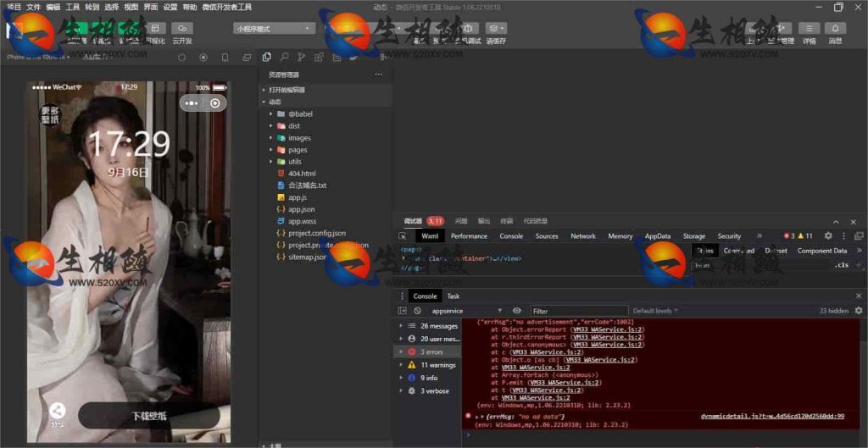Click the element inspector picker icon
Screen dimensions: 868x448
click(403, 235)
